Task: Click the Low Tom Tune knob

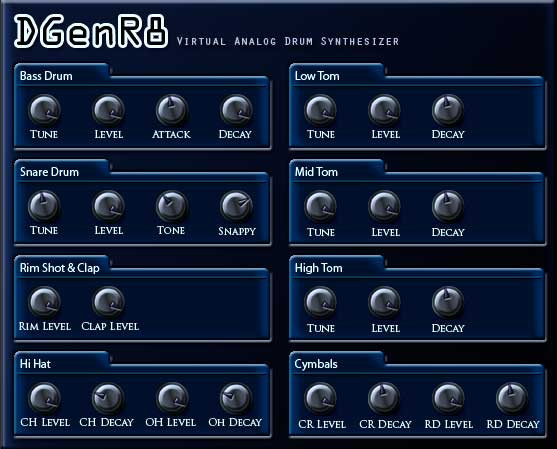Action: [x=320, y=110]
